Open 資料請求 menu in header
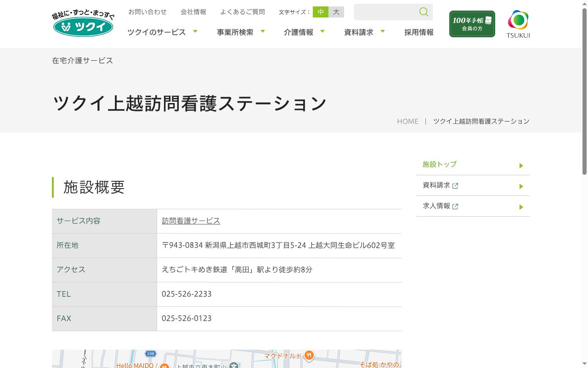The image size is (588, 368). pos(359,32)
